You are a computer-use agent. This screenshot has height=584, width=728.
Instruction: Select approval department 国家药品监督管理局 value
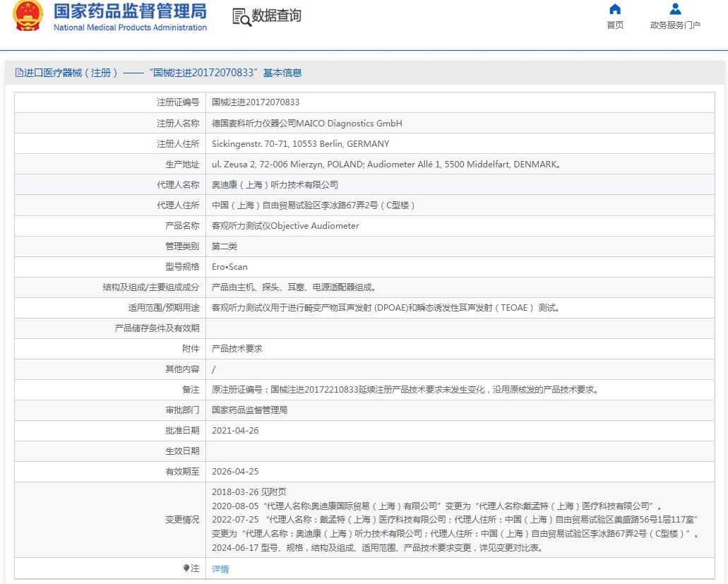point(249,410)
